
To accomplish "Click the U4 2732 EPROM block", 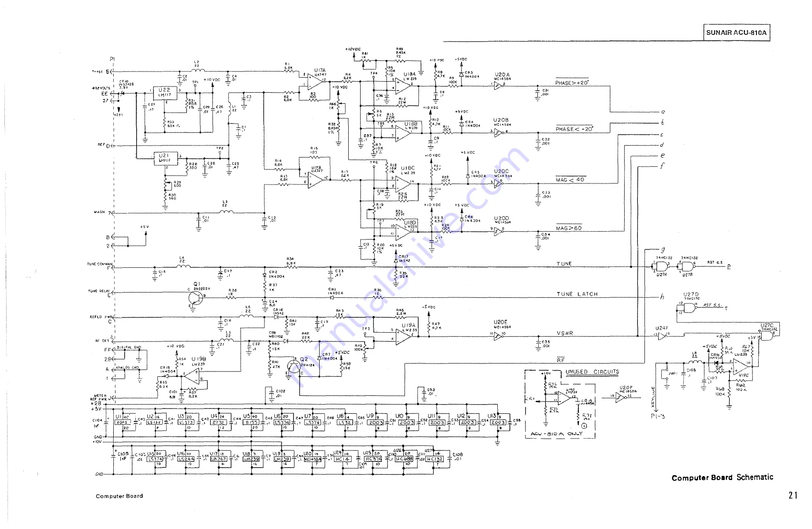I will click(218, 422).
